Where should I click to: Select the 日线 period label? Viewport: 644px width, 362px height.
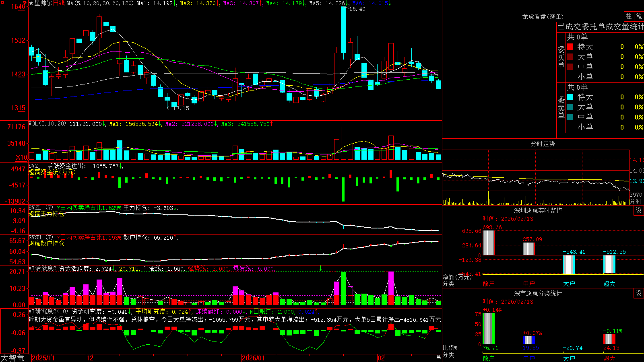(x=59, y=3)
